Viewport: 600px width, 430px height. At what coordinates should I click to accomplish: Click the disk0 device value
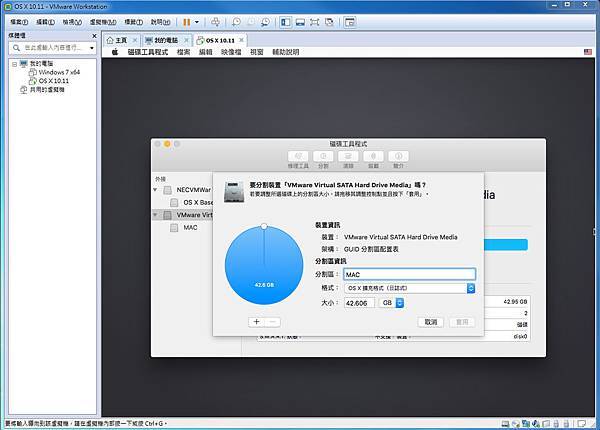pos(520,336)
